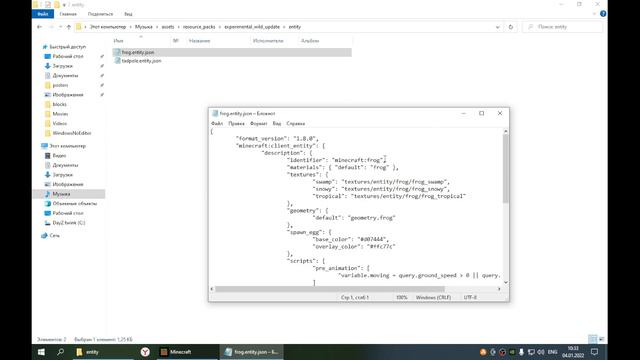Viewport: 640px width, 360px height.
Task: Click microphone tray icon
Action: [521, 352]
